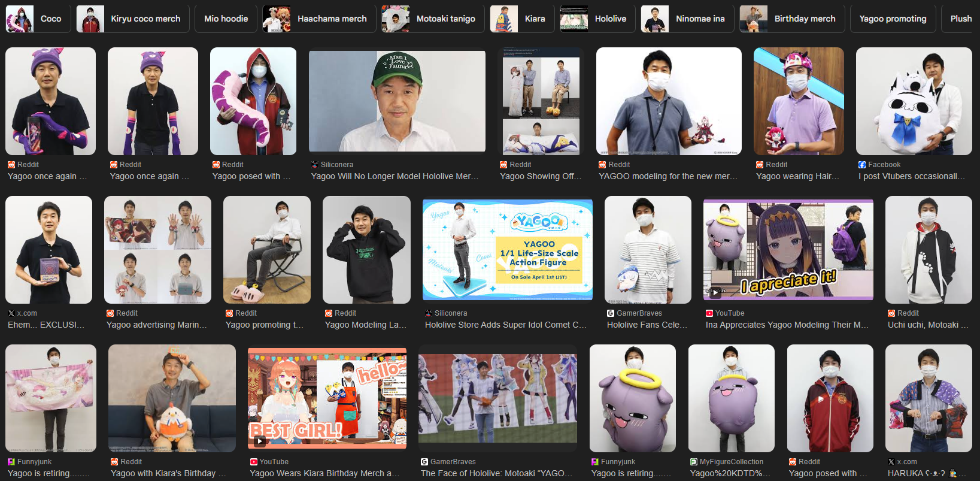
Task: Open the photo above 'HARUKA' on x.com
Action: tap(929, 398)
